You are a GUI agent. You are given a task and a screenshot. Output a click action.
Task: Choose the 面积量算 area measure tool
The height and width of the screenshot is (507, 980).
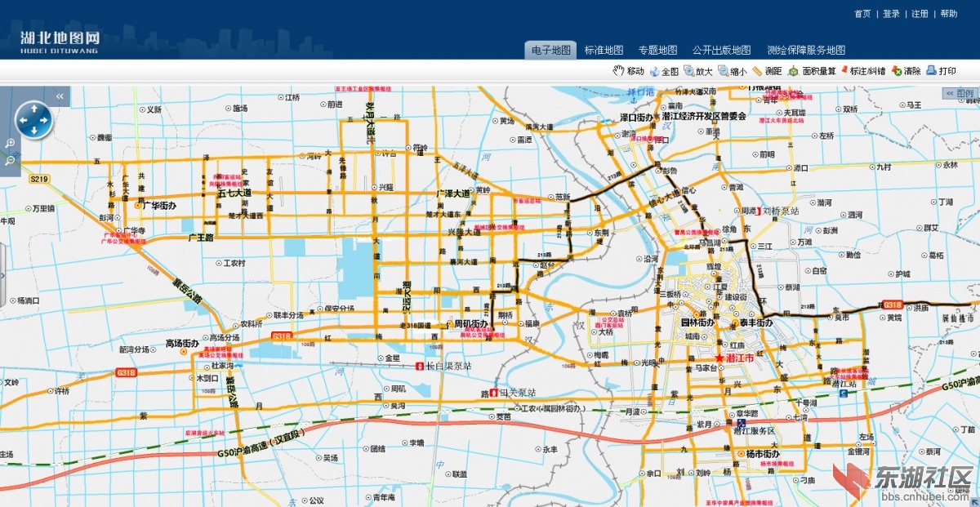click(812, 71)
